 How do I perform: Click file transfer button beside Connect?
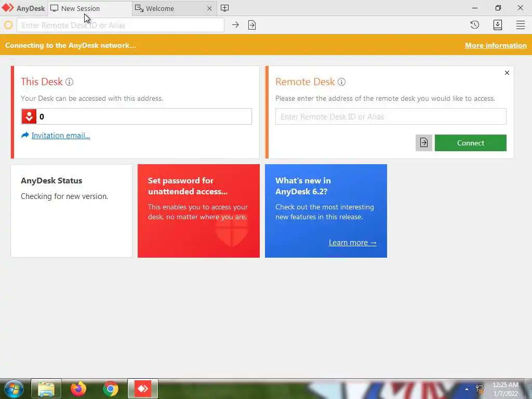click(x=424, y=143)
